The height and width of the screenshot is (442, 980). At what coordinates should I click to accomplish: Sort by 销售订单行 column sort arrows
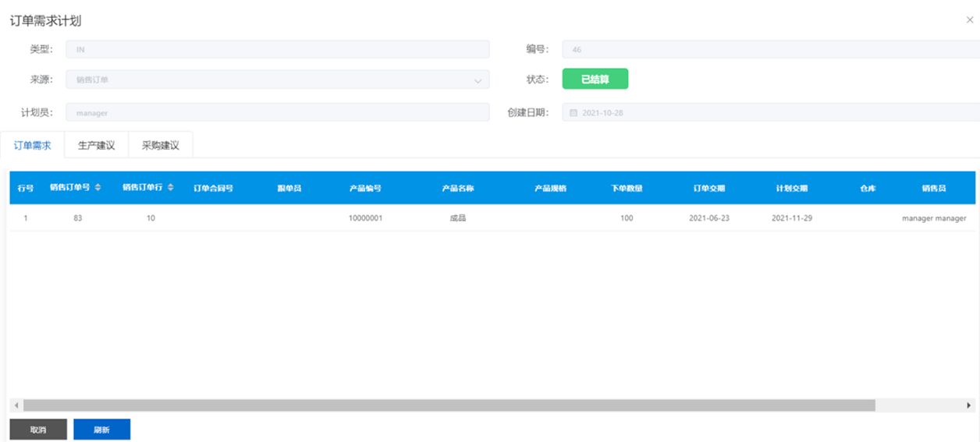pos(171,188)
